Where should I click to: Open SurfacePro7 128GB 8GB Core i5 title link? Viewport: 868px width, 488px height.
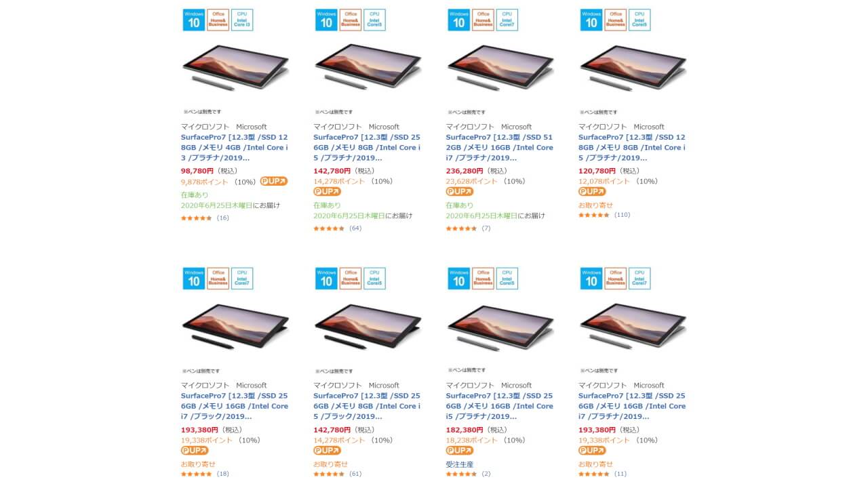click(x=631, y=147)
